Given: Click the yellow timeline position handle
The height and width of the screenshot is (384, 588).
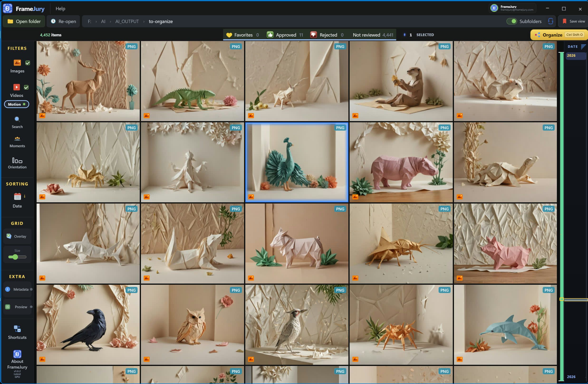Looking at the screenshot, I should [562, 299].
